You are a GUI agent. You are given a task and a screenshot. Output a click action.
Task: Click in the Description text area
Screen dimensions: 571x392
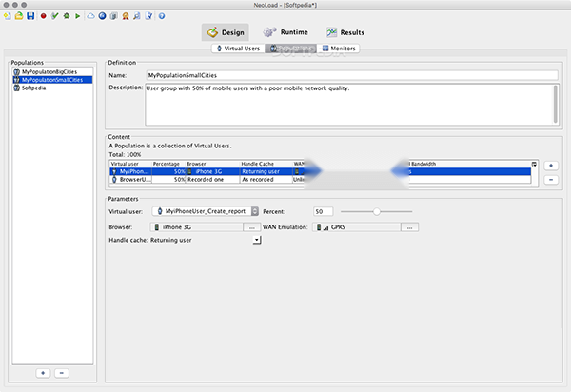[x=349, y=105]
